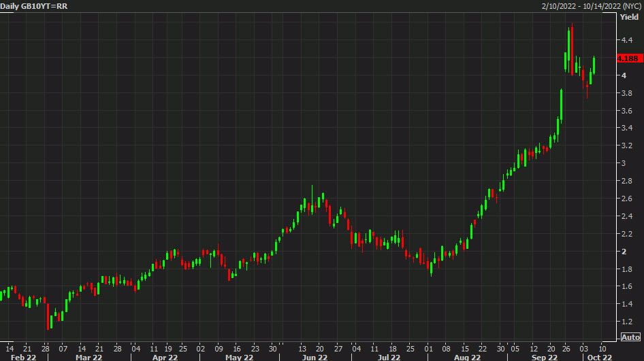Click the '13' date tick in June
The width and height of the screenshot is (644, 361).
click(302, 349)
